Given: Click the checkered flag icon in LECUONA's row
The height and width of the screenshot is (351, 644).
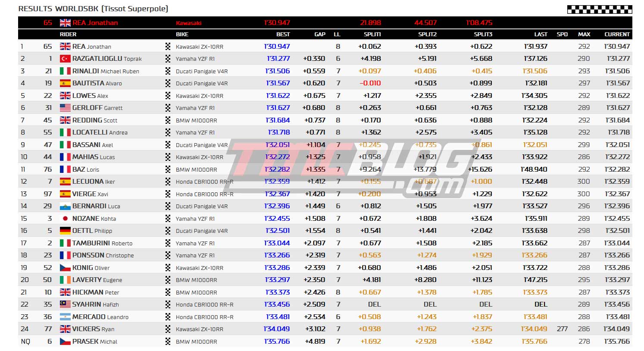Looking at the screenshot, I should (x=168, y=182).
